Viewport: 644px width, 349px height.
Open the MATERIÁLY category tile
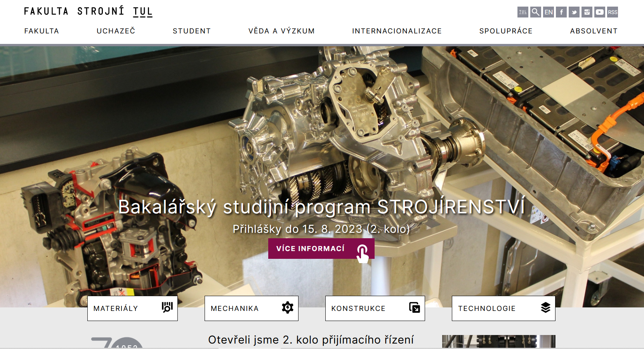(132, 308)
